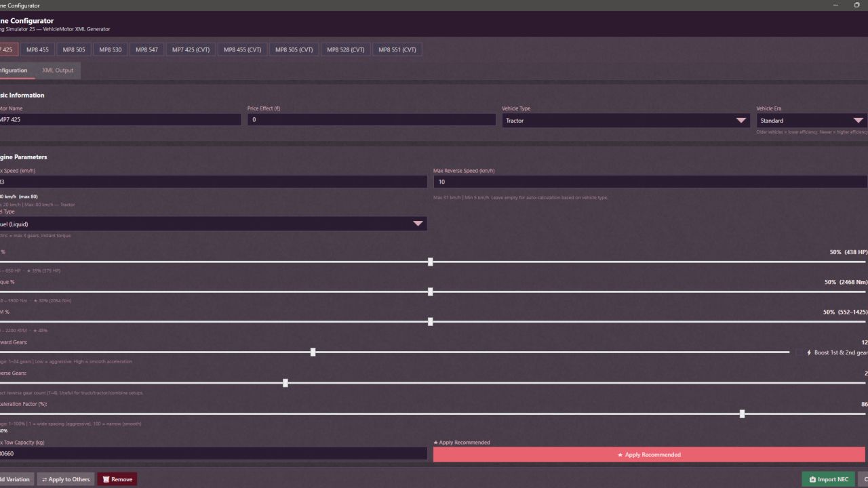Image resolution: width=868 pixels, height=488 pixels.
Task: Click the pink Apply Recommended button
Action: tap(649, 455)
